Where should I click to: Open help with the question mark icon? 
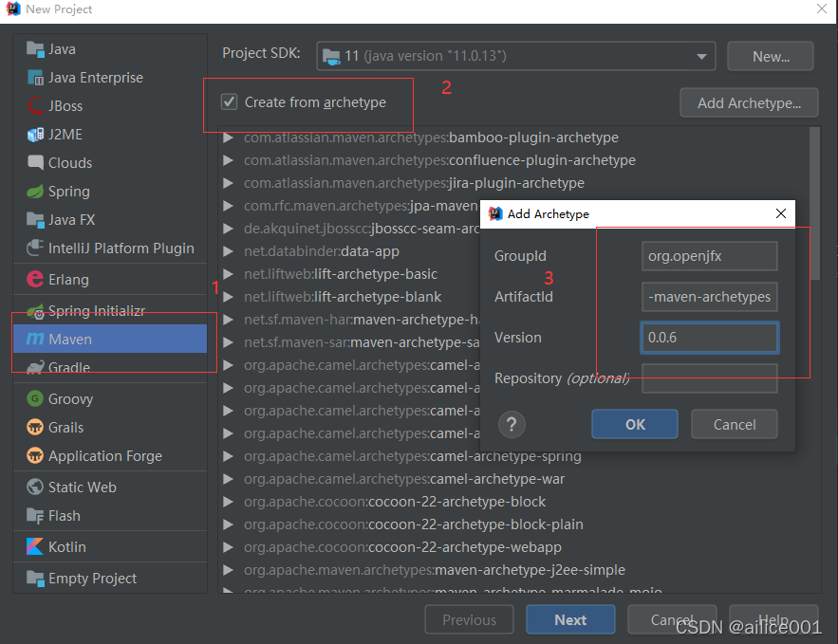pos(512,425)
